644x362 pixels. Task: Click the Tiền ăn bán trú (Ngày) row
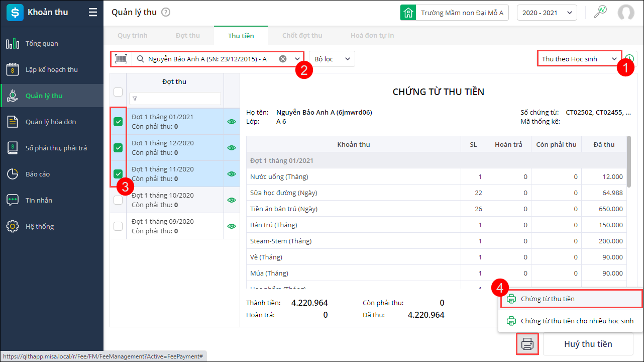437,209
